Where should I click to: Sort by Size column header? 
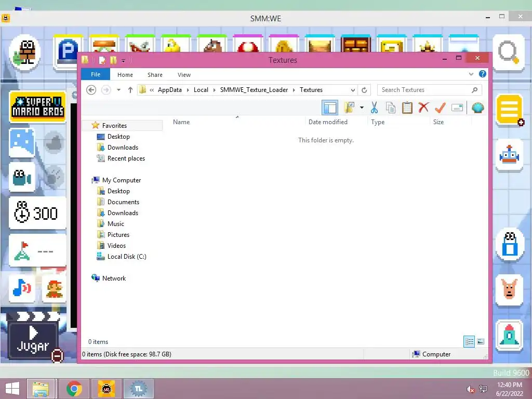[x=438, y=122]
